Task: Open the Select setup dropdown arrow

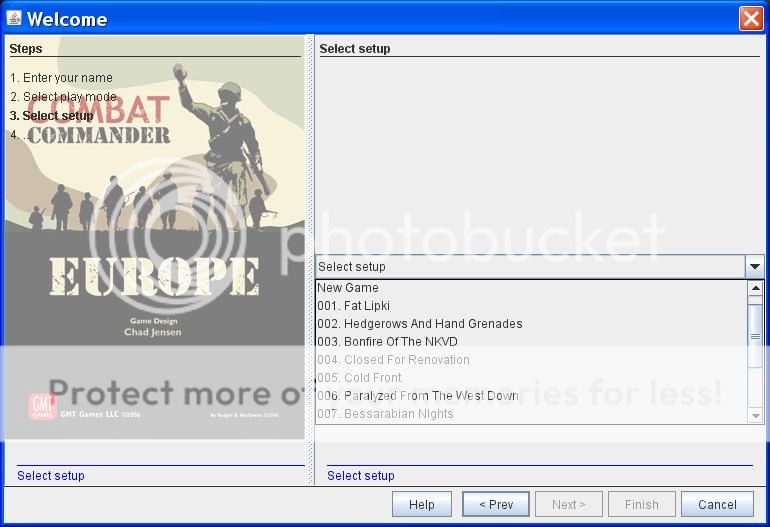Action: (755, 267)
